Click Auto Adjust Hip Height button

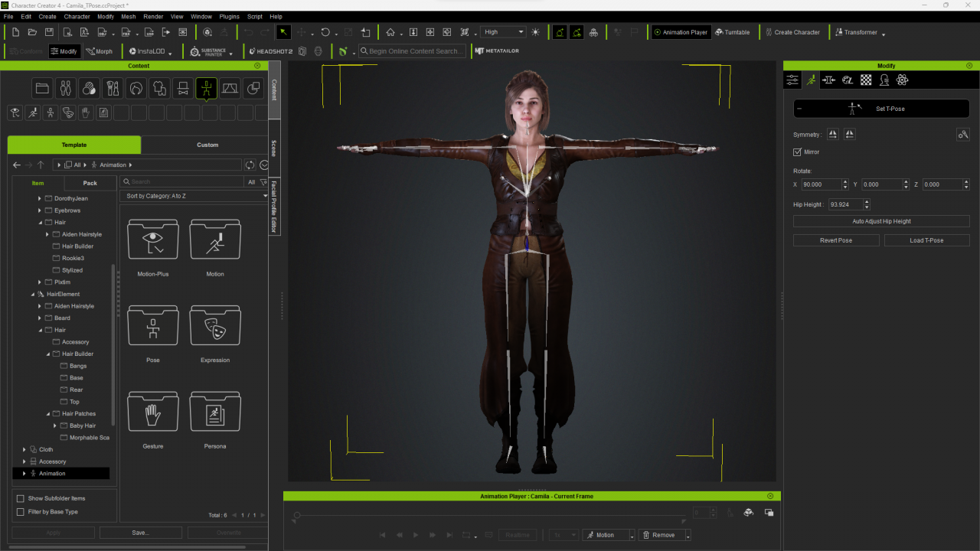click(881, 221)
